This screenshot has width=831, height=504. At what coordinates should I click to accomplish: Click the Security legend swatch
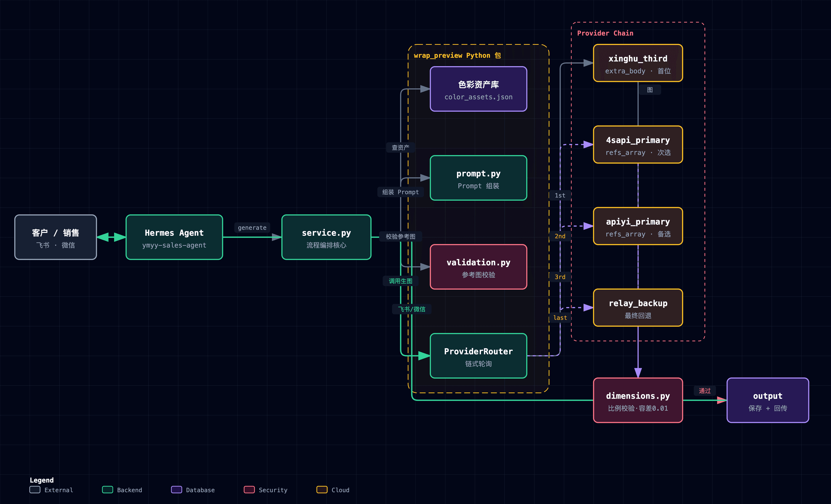(249, 490)
